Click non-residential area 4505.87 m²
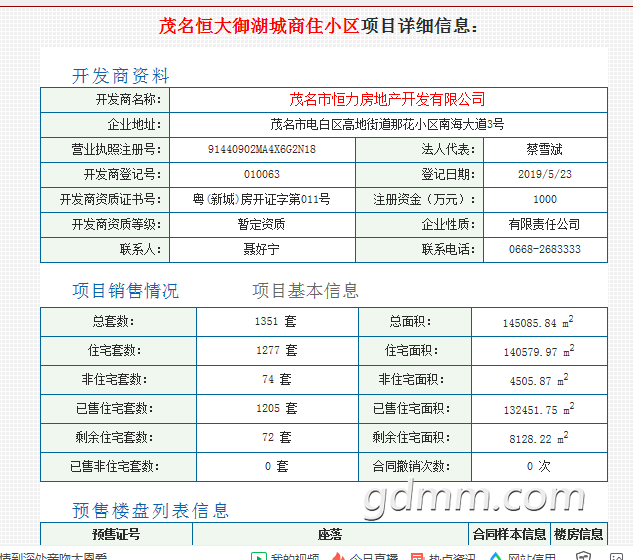This screenshot has width=633, height=560. click(x=539, y=380)
